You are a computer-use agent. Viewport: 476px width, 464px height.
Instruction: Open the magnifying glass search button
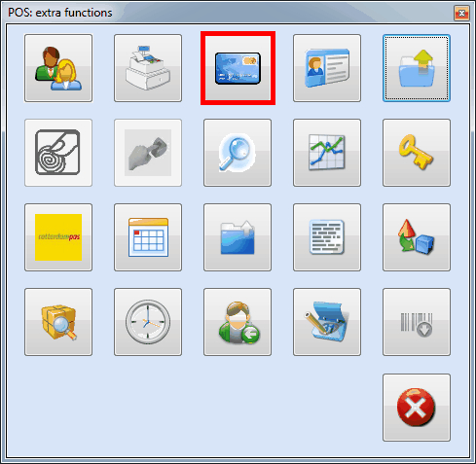(238, 153)
